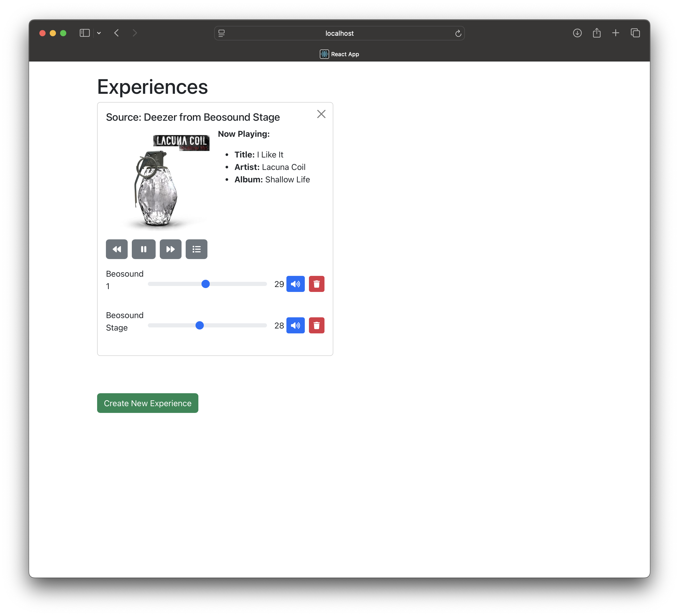Remove Beosound Stage with trash button
The height and width of the screenshot is (616, 679).
click(317, 325)
